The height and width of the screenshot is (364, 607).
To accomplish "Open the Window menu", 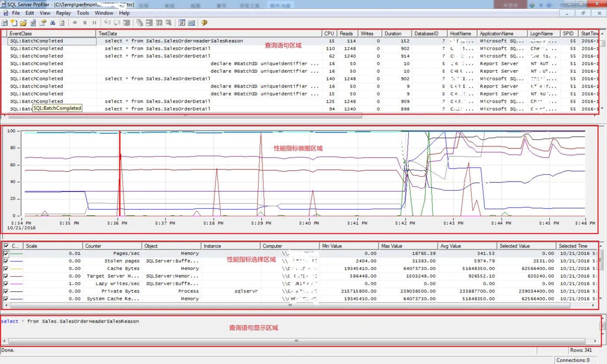I will (x=104, y=13).
